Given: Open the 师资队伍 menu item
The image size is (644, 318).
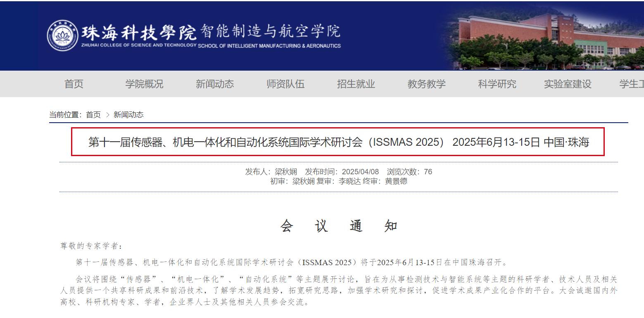Looking at the screenshot, I should [285, 84].
